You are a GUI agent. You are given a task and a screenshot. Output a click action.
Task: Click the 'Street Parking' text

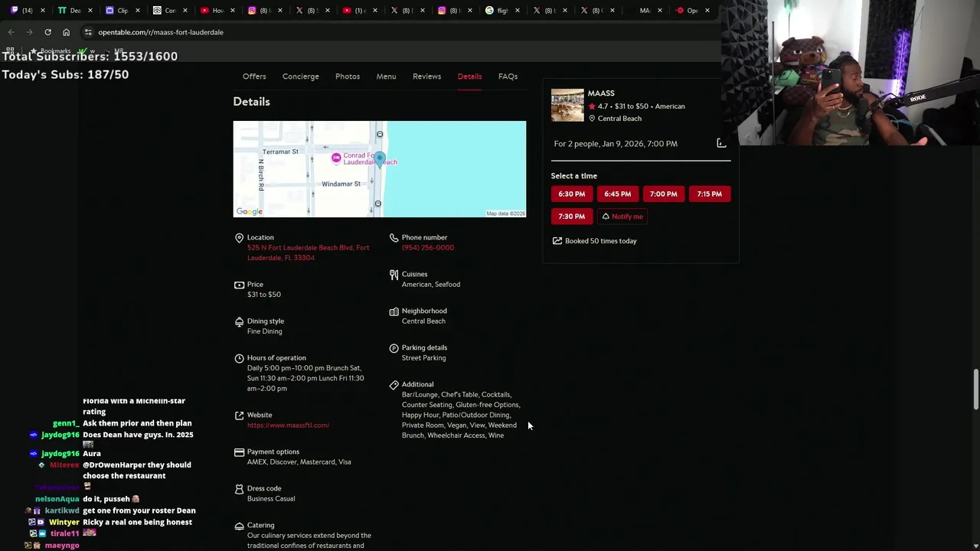[423, 358]
